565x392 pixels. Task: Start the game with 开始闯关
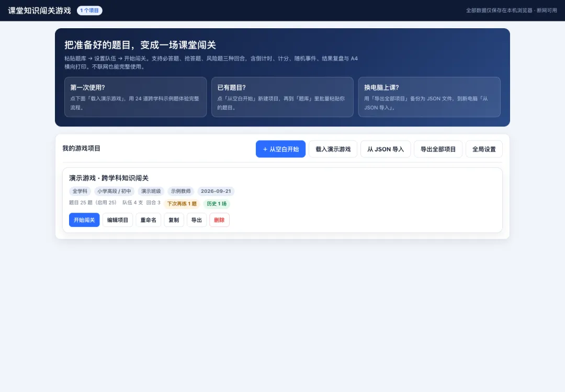[84, 220]
